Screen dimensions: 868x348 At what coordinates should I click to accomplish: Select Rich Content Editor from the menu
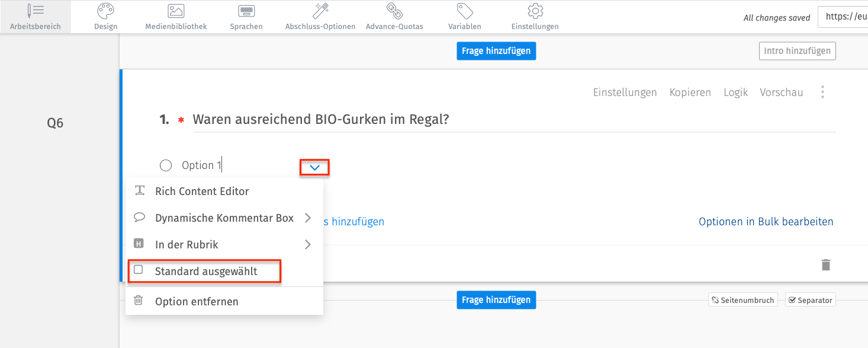(x=202, y=191)
